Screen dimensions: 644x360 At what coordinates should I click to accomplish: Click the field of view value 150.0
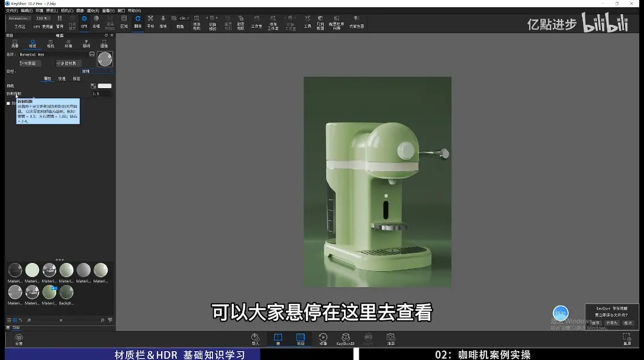[183, 18]
